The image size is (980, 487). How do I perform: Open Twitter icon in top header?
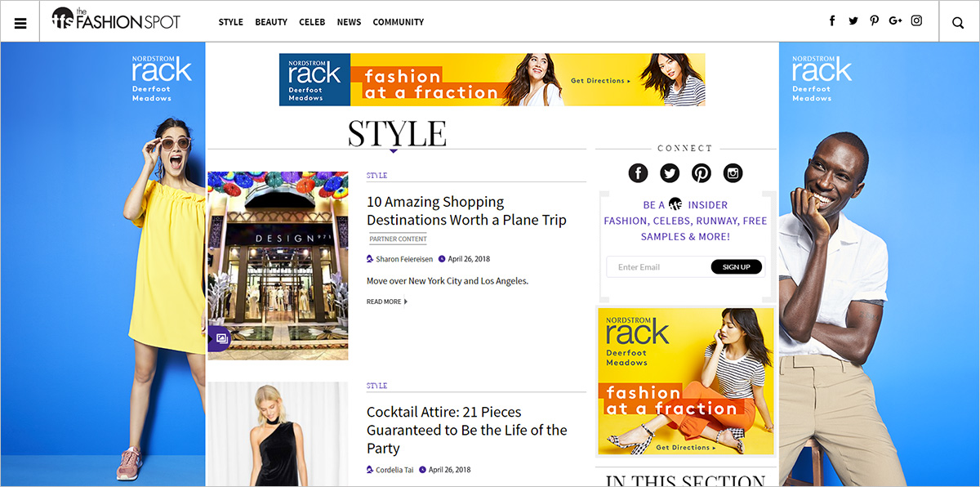tap(853, 21)
